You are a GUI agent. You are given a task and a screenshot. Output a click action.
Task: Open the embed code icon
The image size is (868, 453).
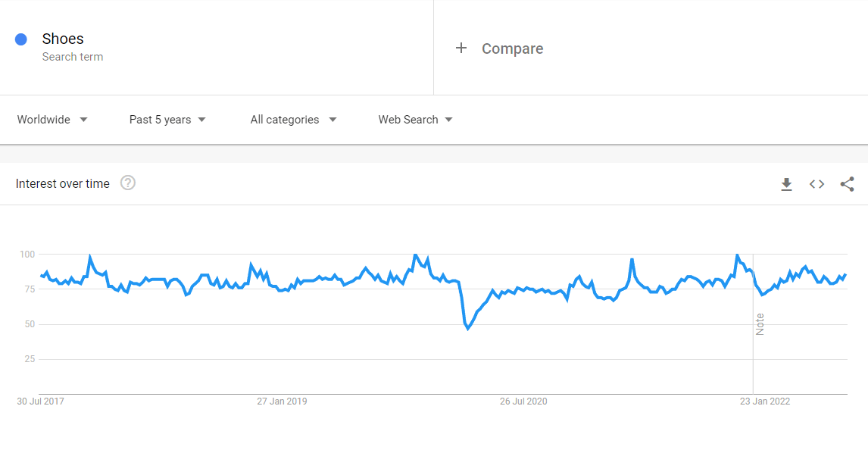(816, 184)
